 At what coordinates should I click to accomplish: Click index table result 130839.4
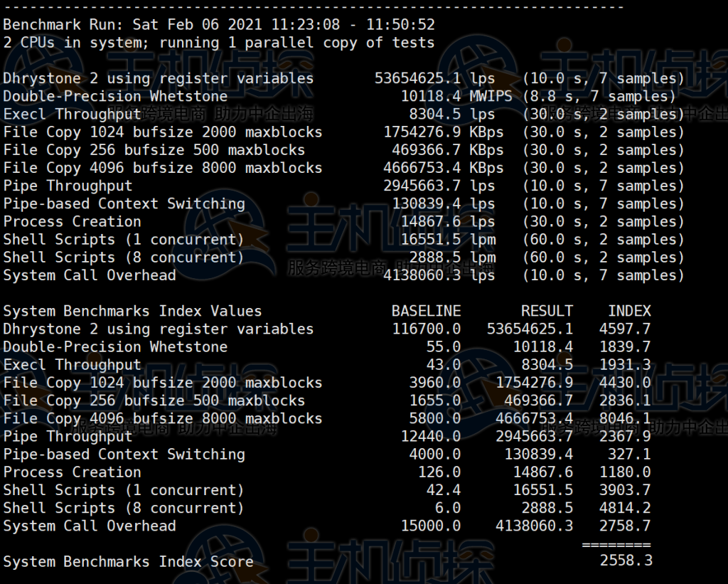(539, 455)
